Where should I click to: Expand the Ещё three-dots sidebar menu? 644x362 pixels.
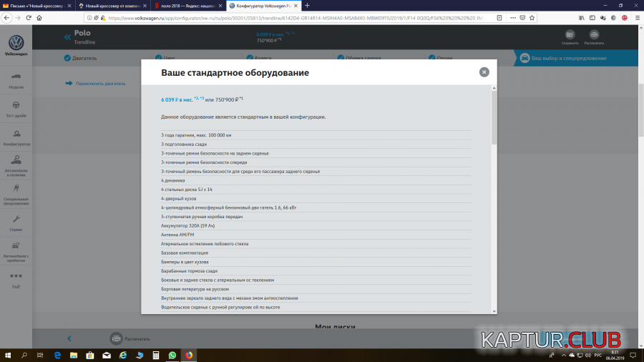point(16,278)
